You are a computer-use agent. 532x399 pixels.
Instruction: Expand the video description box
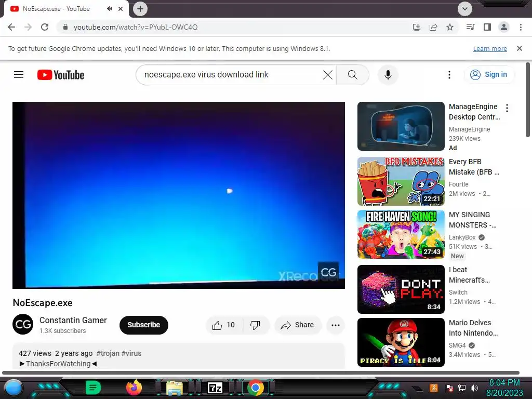[x=179, y=356]
